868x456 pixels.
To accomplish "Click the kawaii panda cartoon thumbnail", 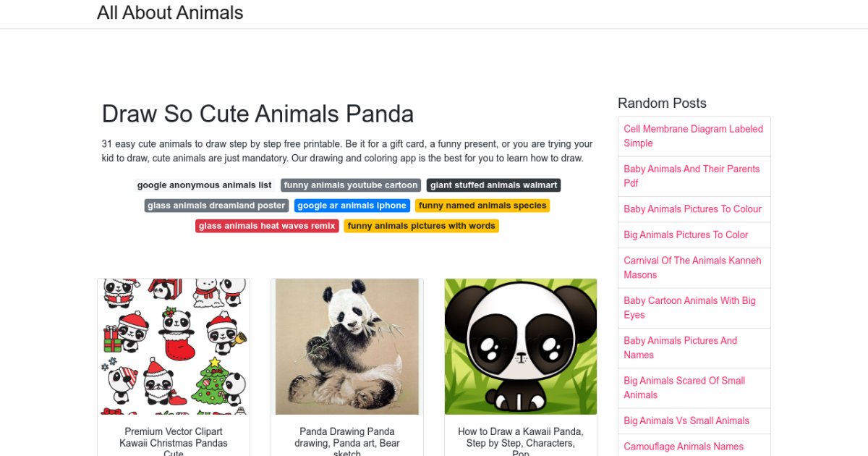I will (521, 346).
